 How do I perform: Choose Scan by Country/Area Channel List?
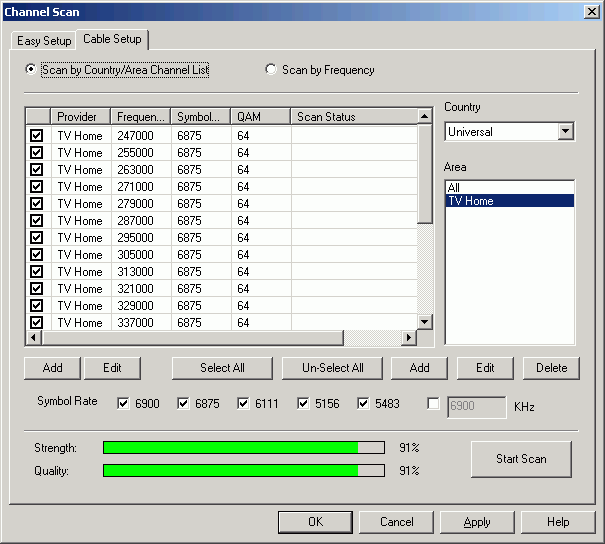point(31,70)
